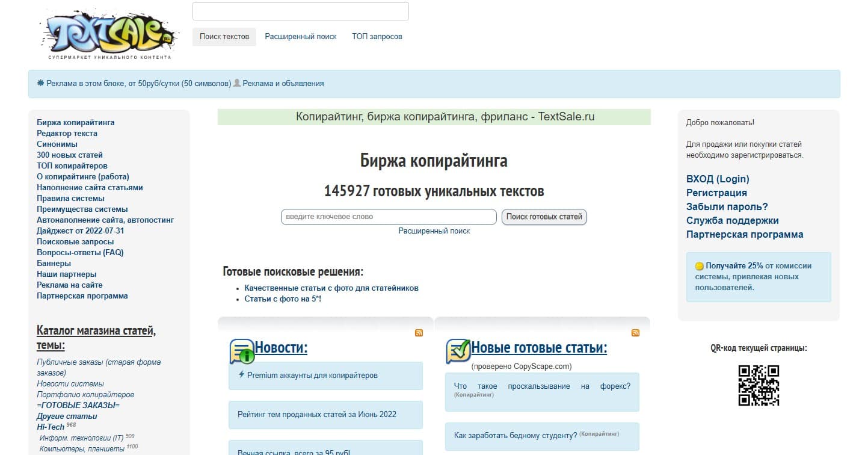
Task: Open the Реклама на сайте link
Action: click(70, 285)
